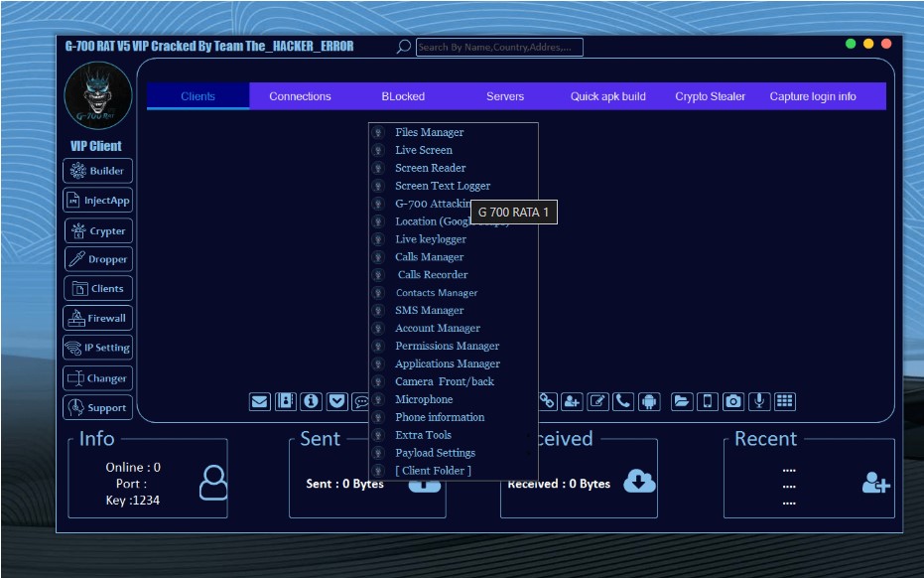Viewport: 924px width, 578px height.
Task: Click the envelope icon in the bottom toolbar
Action: click(x=260, y=401)
